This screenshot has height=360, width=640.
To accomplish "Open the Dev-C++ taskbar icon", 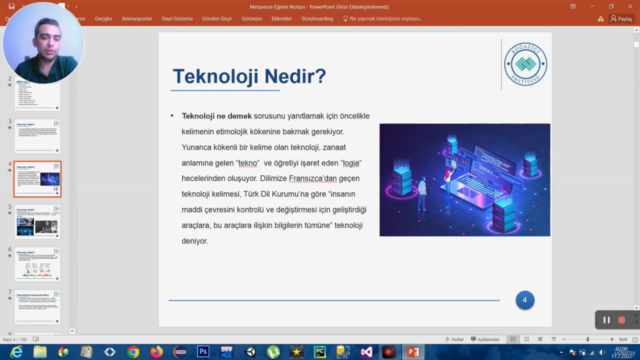I will 227,352.
